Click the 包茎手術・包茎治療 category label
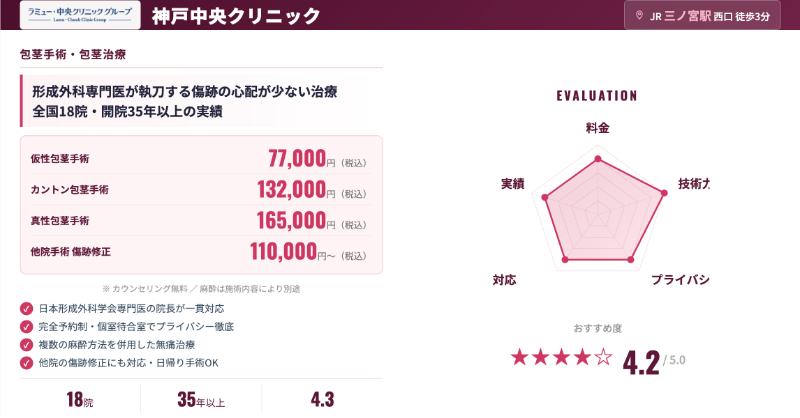800x418 pixels. click(x=73, y=53)
